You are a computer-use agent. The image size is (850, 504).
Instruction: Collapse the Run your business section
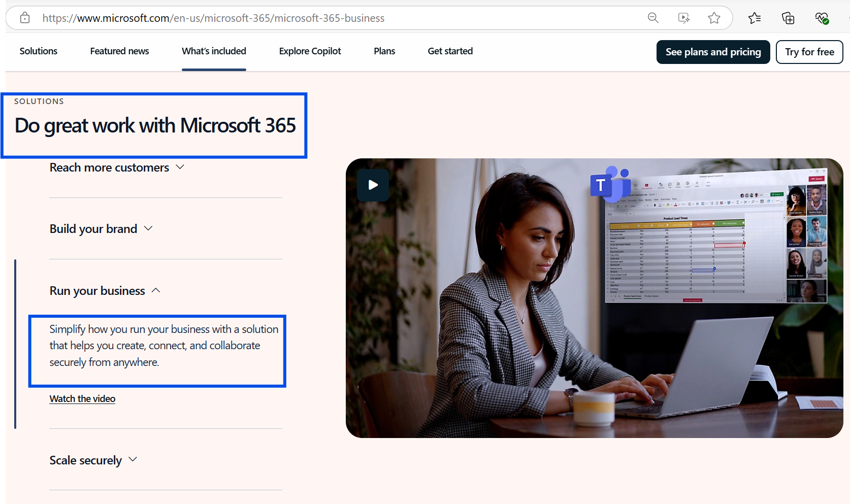[x=105, y=291]
